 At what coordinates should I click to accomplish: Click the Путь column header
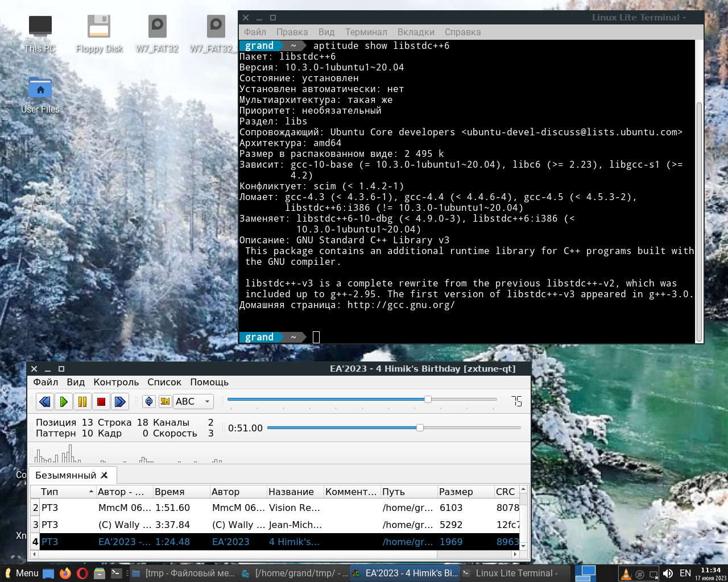408,492
